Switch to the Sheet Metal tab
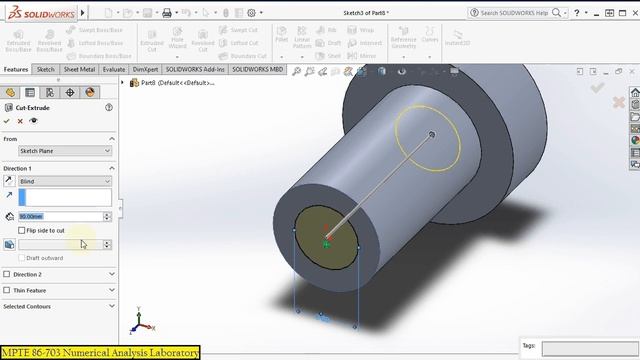 79,69
